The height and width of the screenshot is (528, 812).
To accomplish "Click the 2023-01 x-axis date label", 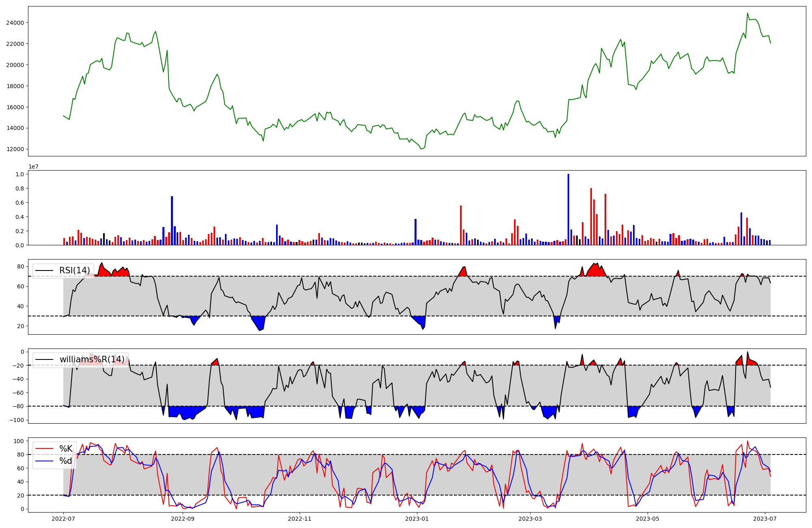I will 417,519.
